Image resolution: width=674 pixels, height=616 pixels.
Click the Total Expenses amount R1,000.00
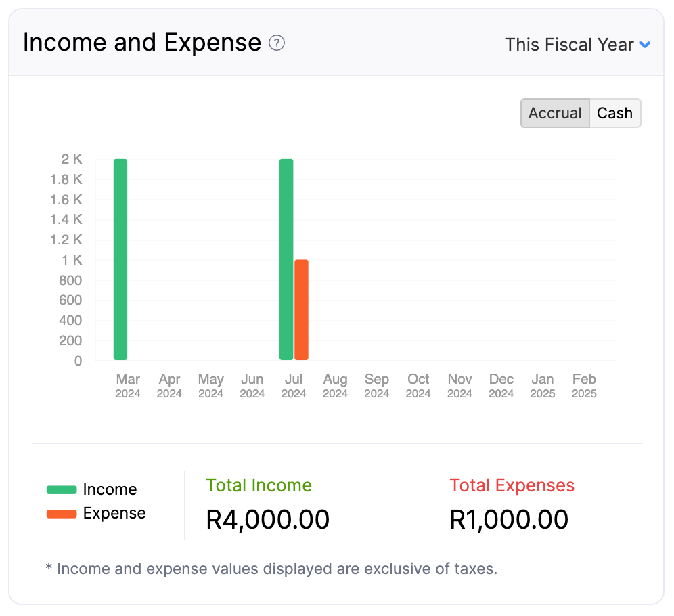[508, 519]
